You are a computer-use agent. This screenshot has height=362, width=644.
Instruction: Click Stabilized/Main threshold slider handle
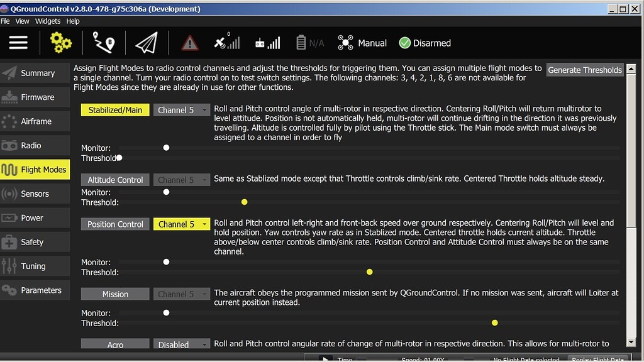click(119, 158)
